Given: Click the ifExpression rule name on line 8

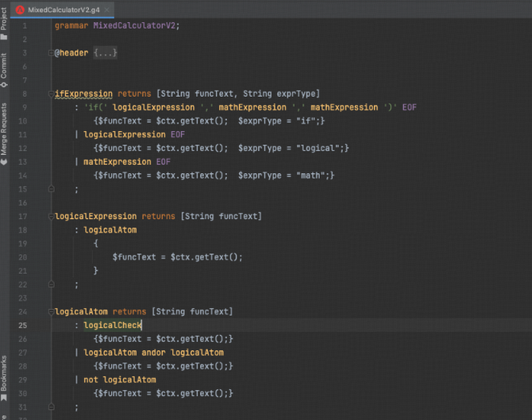Looking at the screenshot, I should (83, 94).
